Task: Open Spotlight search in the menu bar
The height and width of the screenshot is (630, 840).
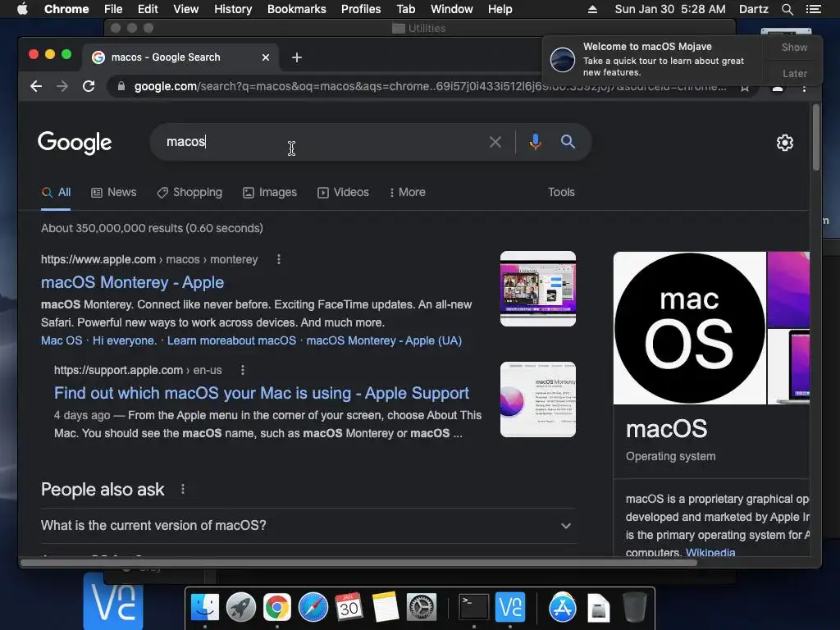Action: 787,9
